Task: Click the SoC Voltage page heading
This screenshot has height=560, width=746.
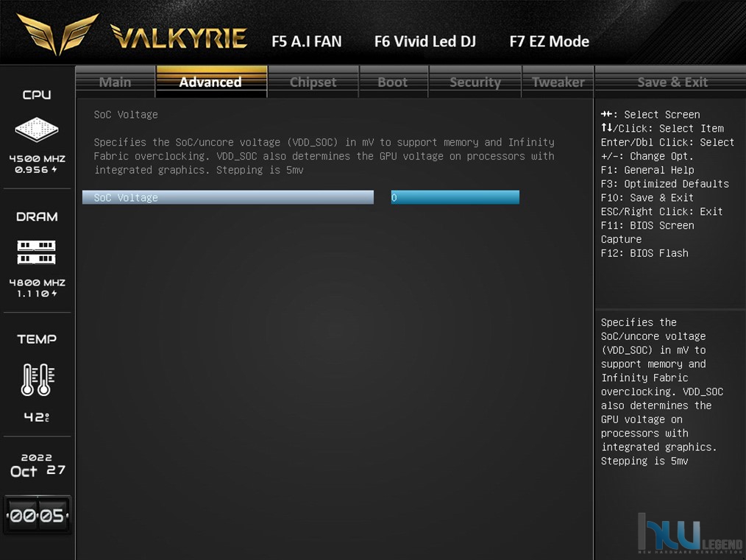Action: tap(126, 115)
